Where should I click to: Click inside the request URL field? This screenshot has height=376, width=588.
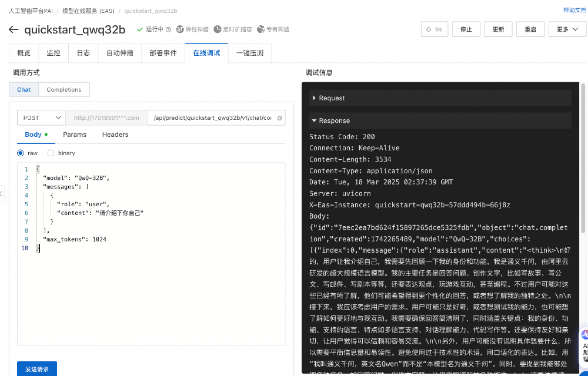106,117
